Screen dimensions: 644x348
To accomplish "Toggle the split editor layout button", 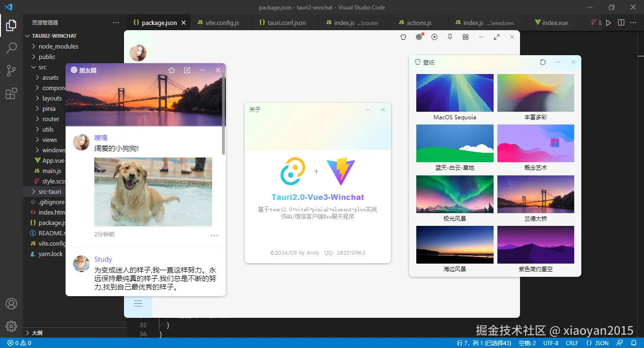I will pos(620,22).
